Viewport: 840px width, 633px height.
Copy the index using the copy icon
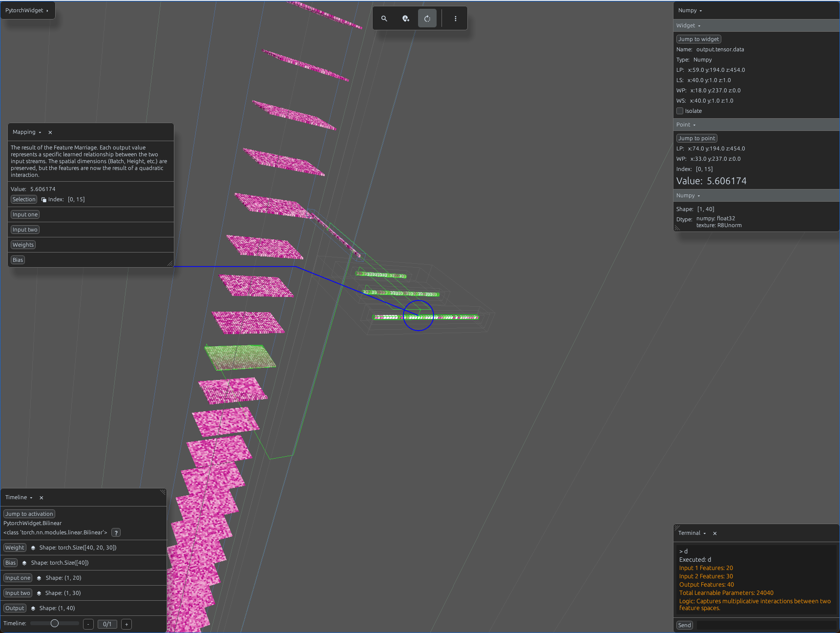click(x=44, y=200)
